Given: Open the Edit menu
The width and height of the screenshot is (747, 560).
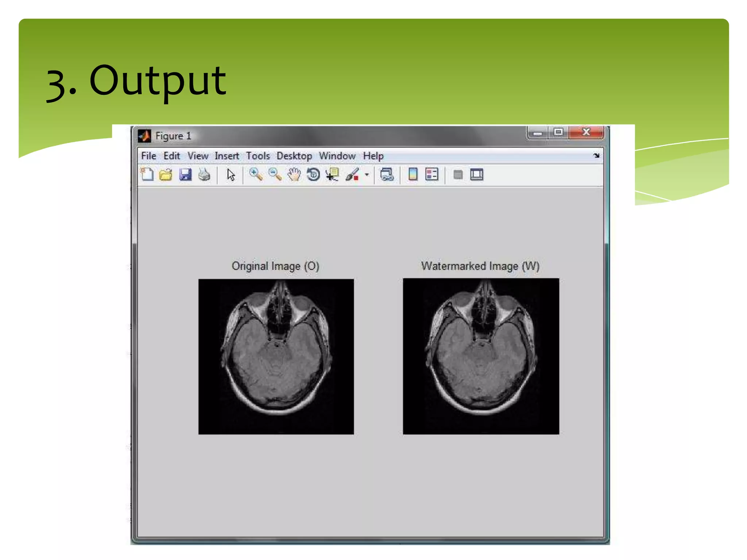Looking at the screenshot, I should pyautogui.click(x=171, y=156).
